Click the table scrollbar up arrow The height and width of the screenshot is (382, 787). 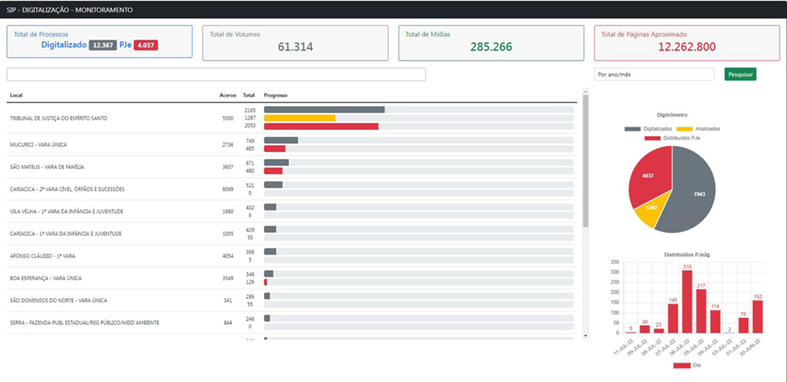(585, 91)
